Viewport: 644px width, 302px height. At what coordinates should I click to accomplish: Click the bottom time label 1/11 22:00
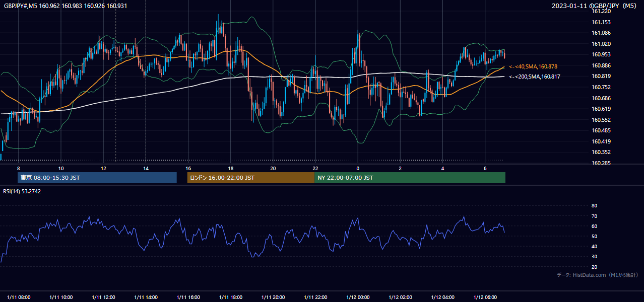(x=315, y=297)
